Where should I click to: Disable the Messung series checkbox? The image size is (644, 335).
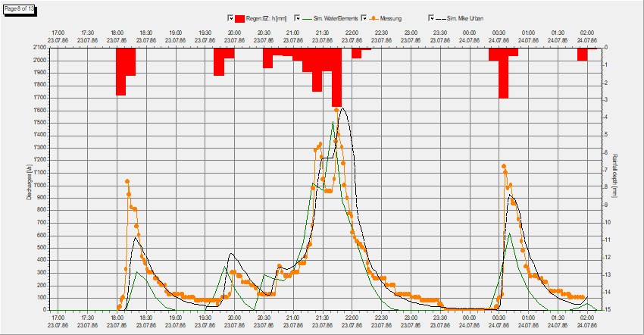click(364, 17)
